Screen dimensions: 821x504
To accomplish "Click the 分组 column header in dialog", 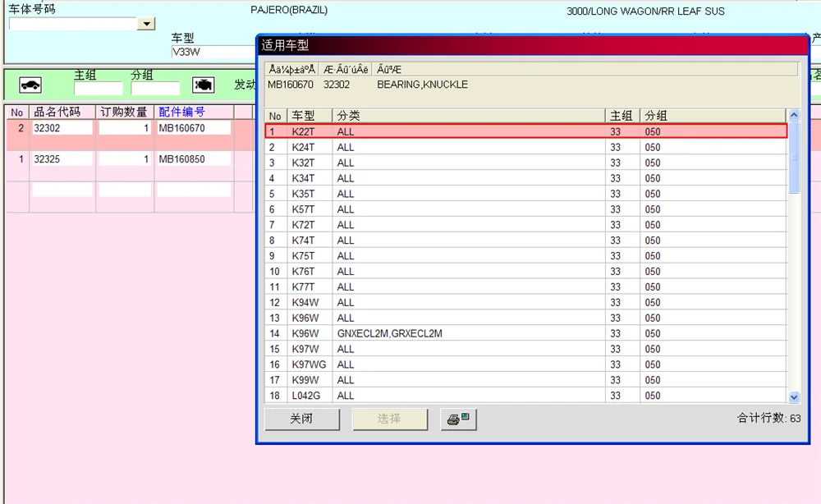I will pos(713,116).
